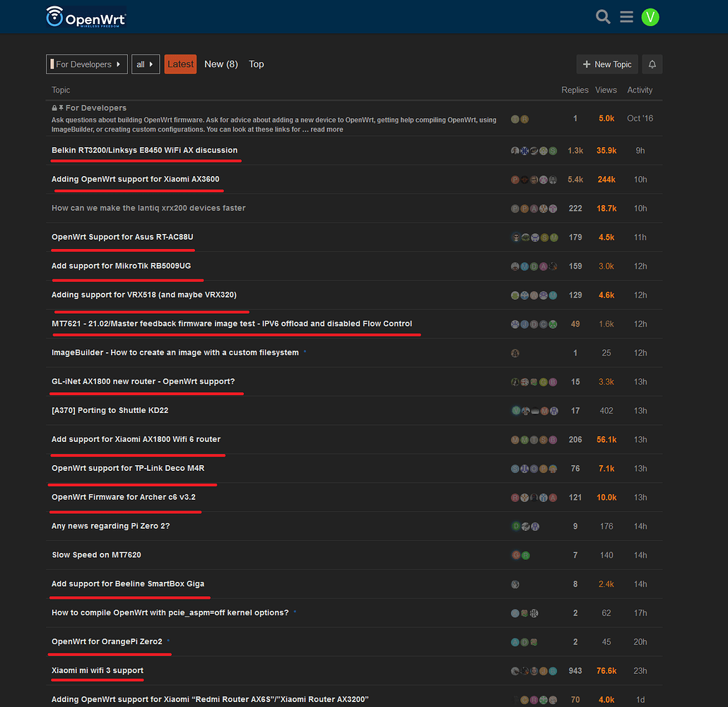The width and height of the screenshot is (728, 707).
Task: Create a thread with the New Topic button
Action: pyautogui.click(x=606, y=64)
